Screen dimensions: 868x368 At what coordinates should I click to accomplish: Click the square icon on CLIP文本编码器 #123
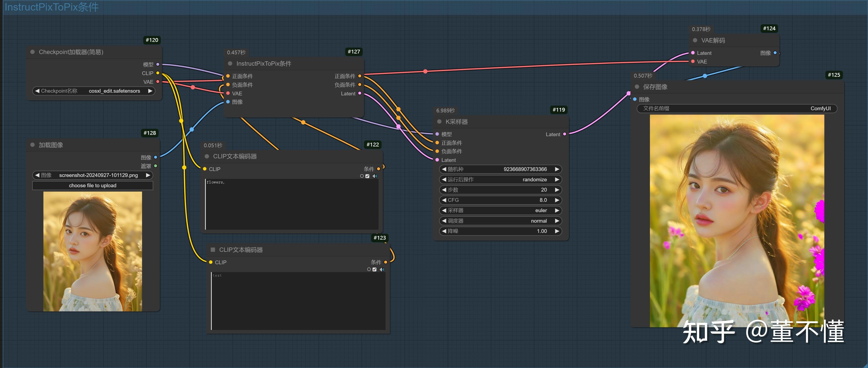[x=213, y=249]
